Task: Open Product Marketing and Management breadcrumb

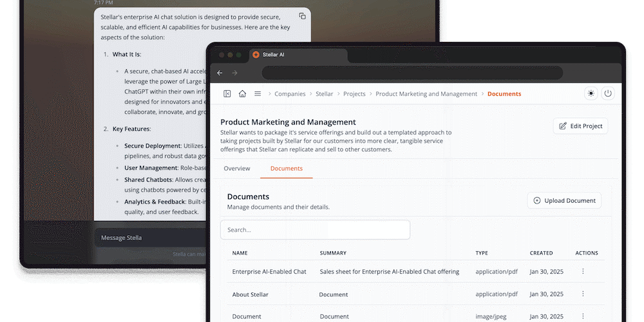Action: click(x=426, y=93)
